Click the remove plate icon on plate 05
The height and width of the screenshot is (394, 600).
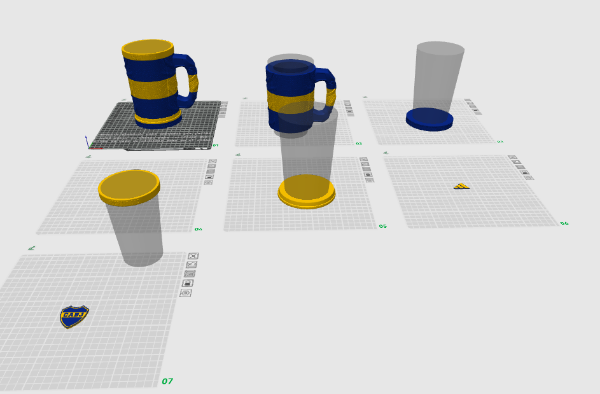point(364,159)
